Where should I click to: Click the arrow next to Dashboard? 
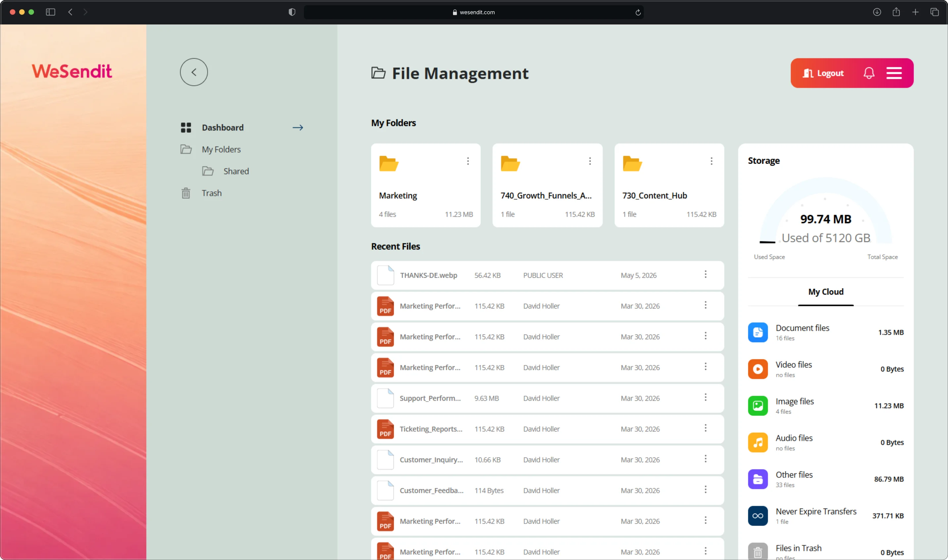(x=298, y=128)
